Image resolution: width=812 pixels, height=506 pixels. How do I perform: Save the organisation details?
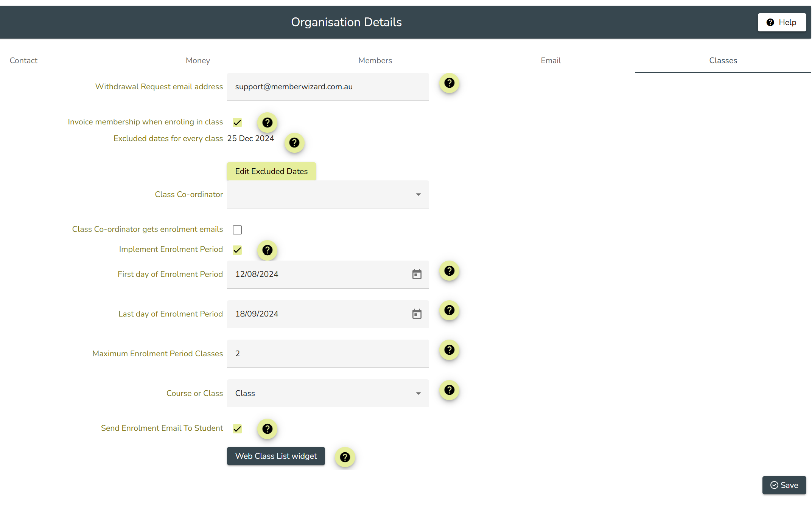[784, 485]
